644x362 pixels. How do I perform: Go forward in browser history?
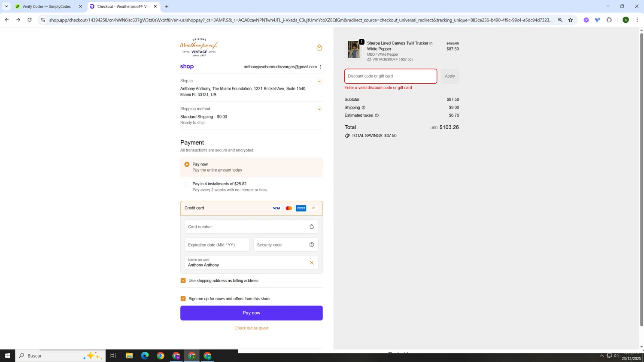(x=18, y=20)
